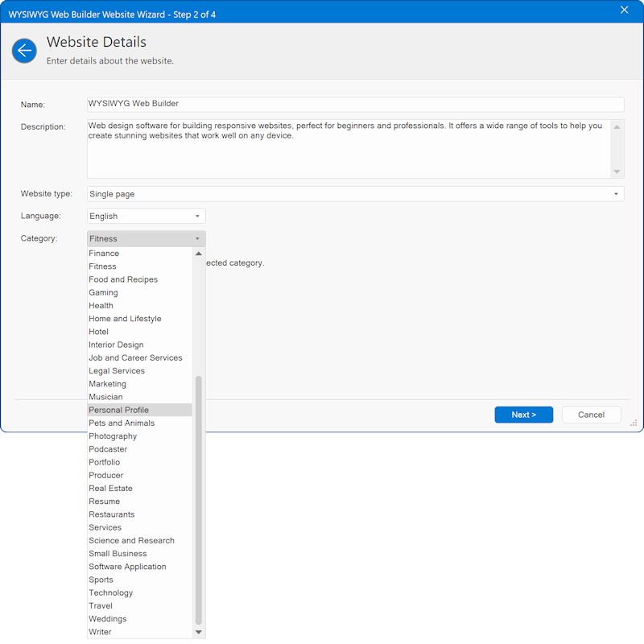Select Technology category
Viewport: 644px width, 644px height.
pyautogui.click(x=139, y=593)
